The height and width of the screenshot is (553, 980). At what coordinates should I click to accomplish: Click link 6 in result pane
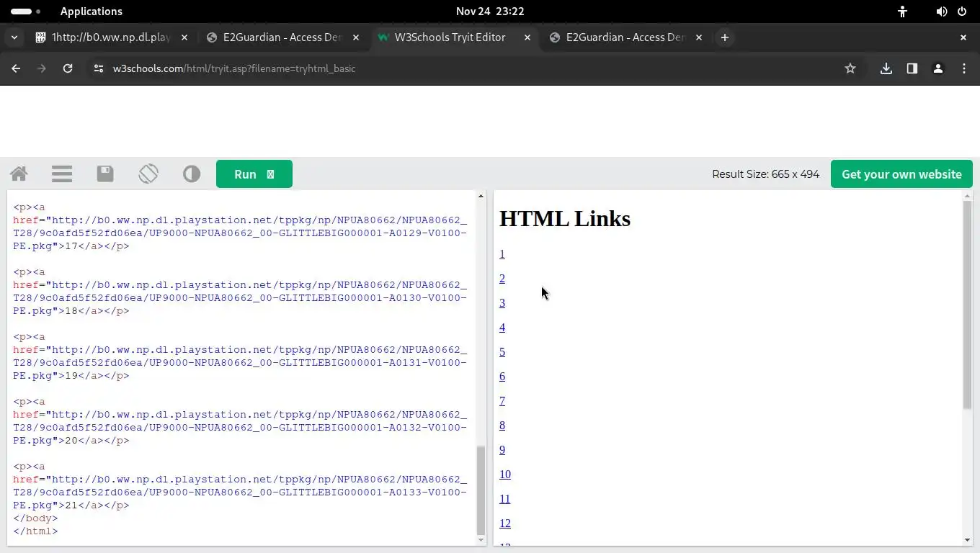502,377
